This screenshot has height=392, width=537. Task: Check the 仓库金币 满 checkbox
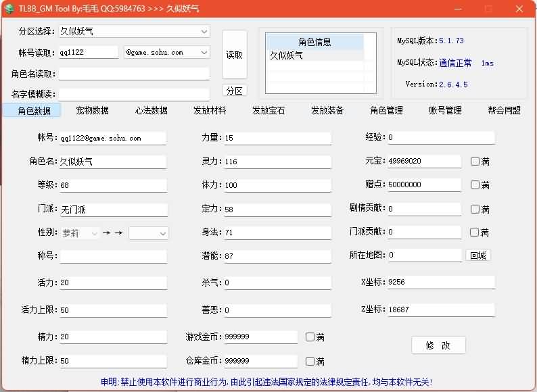tap(310, 361)
